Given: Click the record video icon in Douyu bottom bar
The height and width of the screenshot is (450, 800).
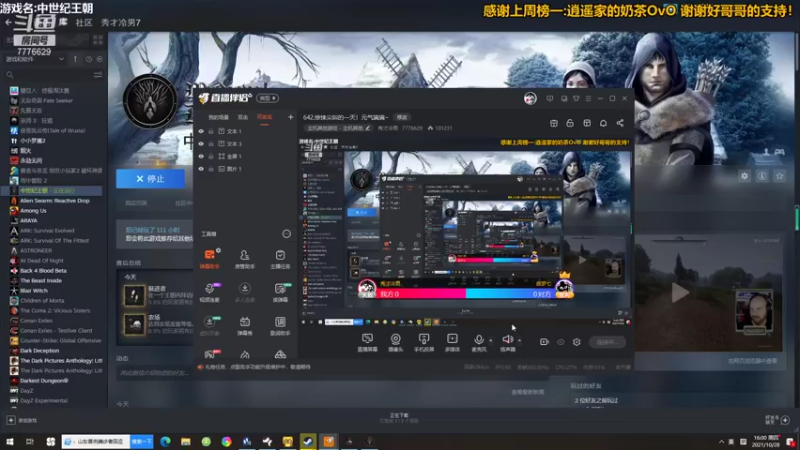Looking at the screenshot, I should coord(544,342).
